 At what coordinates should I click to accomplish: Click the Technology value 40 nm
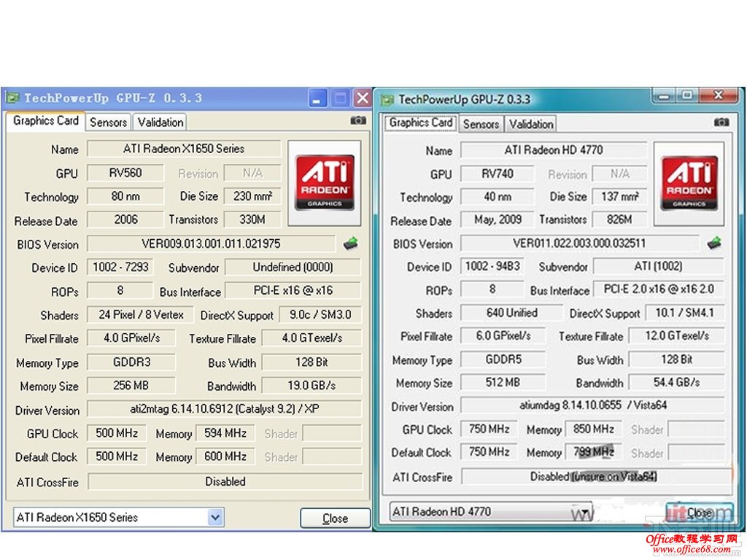click(497, 197)
